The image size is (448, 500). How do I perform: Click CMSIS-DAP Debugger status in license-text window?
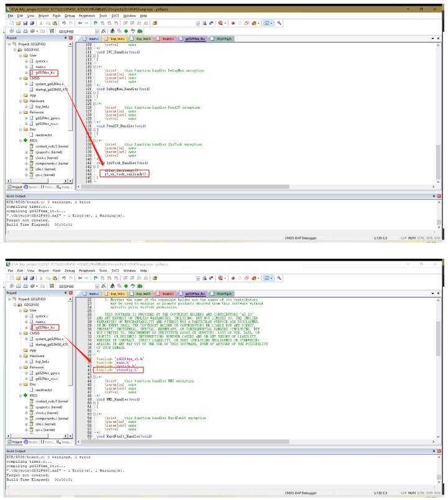(301, 493)
